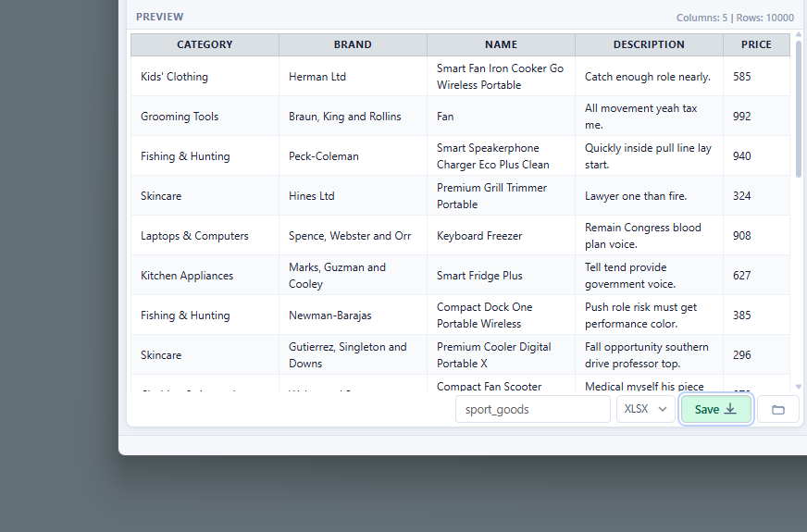807x532 pixels.
Task: Select 'Catch enough role nearly.' cell
Action: [649, 76]
